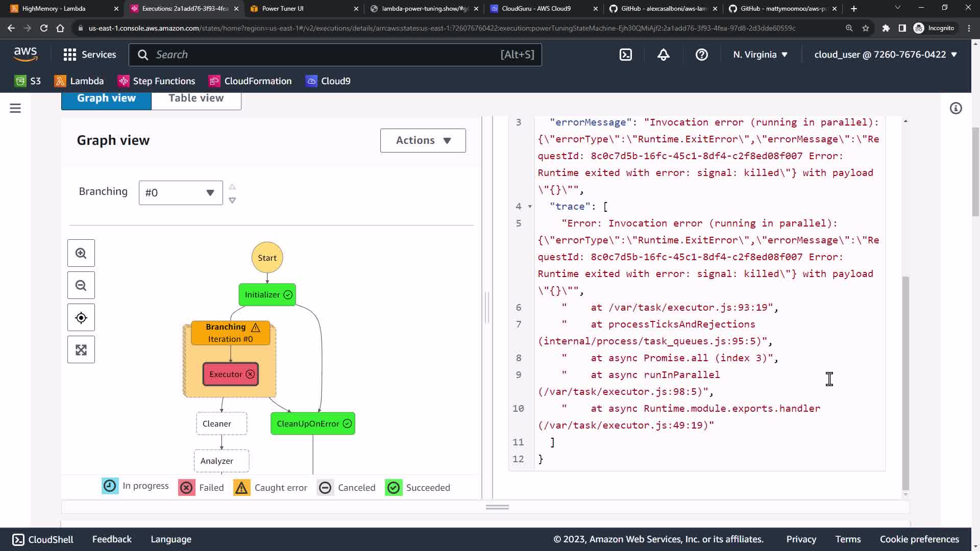Switch to Table view tab
This screenshot has width=980, height=551.
click(196, 98)
